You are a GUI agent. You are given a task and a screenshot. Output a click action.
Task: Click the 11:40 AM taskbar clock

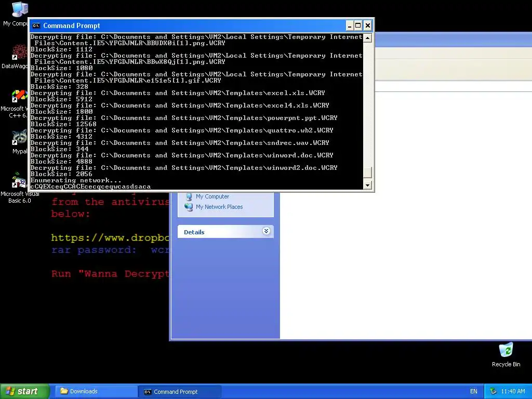pyautogui.click(x=513, y=391)
